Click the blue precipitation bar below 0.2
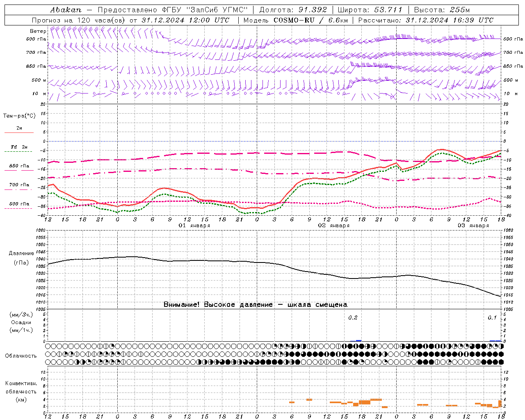 click(358, 340)
